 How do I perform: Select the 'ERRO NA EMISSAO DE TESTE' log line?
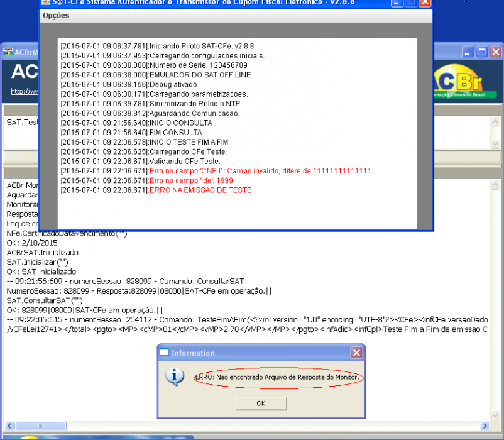(x=156, y=190)
